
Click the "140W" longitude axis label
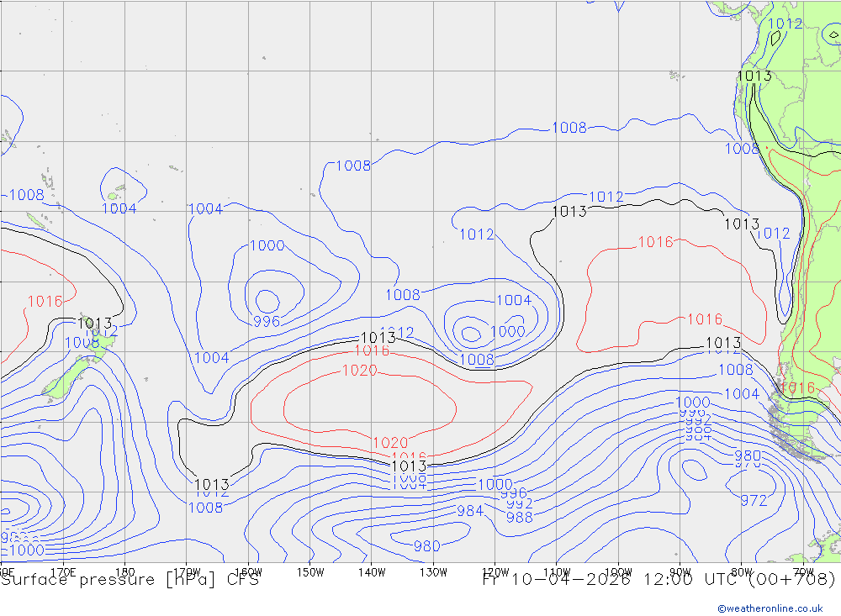373,572
